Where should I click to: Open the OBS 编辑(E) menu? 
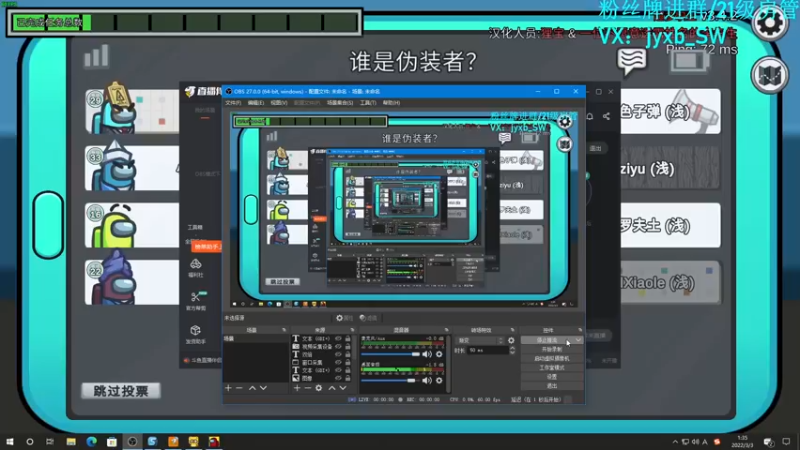[256, 103]
